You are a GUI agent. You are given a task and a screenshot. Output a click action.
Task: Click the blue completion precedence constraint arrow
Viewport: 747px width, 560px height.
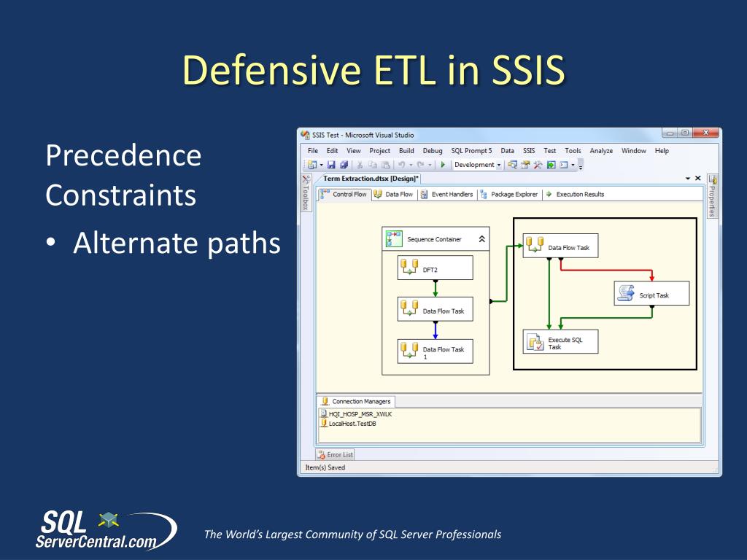[x=436, y=330]
